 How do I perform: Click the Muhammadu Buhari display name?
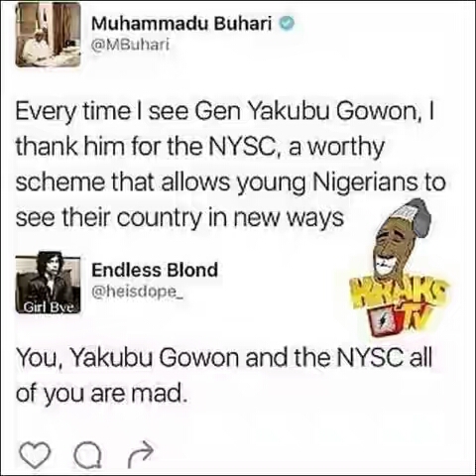click(181, 24)
